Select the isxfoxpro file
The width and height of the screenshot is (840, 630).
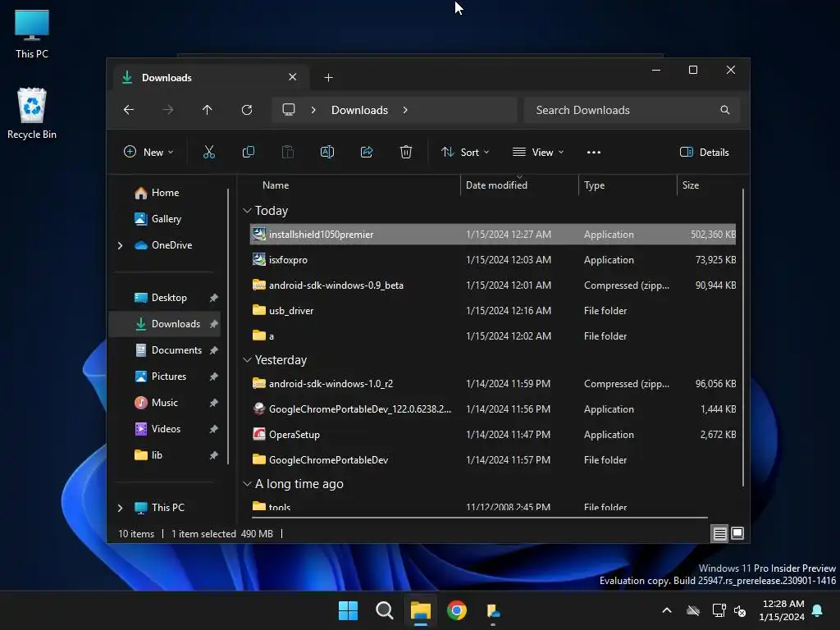point(493,260)
